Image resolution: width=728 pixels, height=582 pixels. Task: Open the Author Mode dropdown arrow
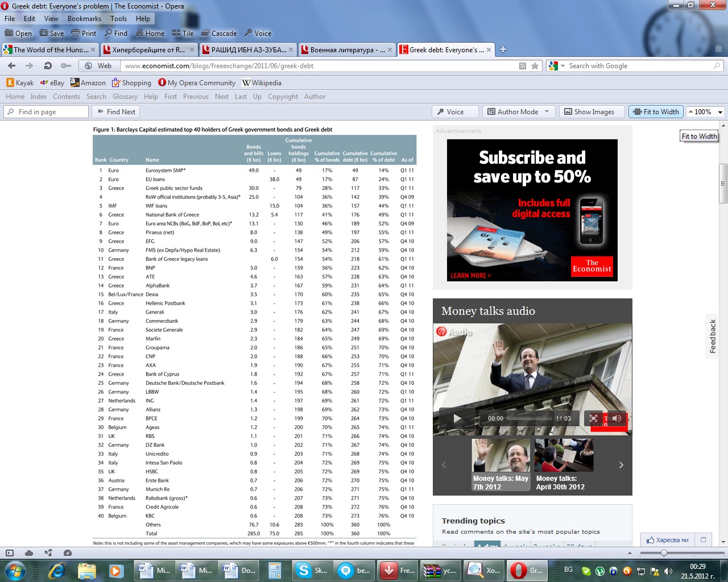point(547,112)
